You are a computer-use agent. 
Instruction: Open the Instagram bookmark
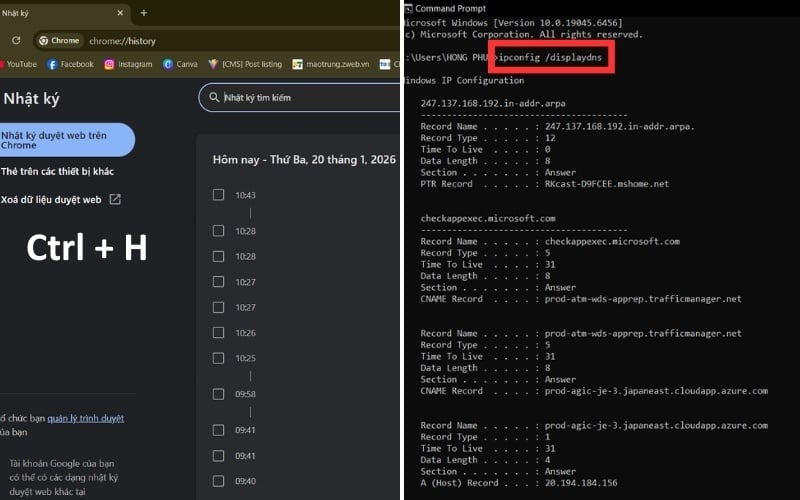128,64
